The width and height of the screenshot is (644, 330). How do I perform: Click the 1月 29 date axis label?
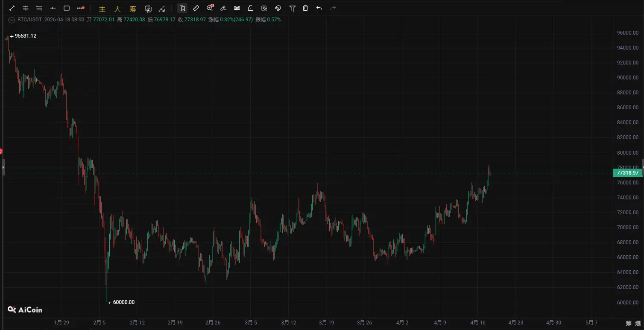61,323
